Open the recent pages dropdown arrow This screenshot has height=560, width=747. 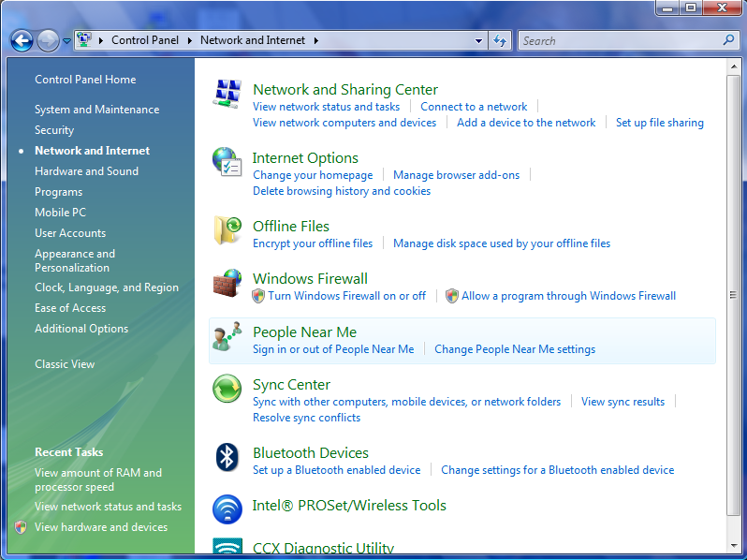pyautogui.click(x=66, y=41)
